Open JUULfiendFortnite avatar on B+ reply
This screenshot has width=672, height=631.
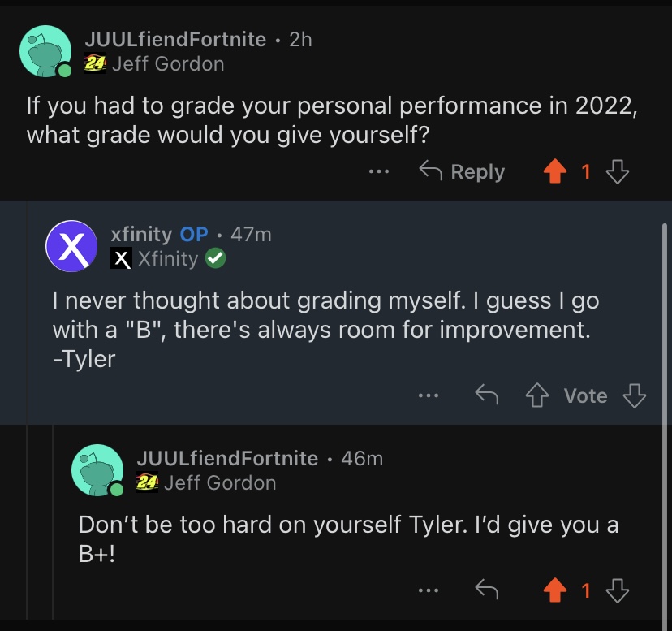point(98,470)
